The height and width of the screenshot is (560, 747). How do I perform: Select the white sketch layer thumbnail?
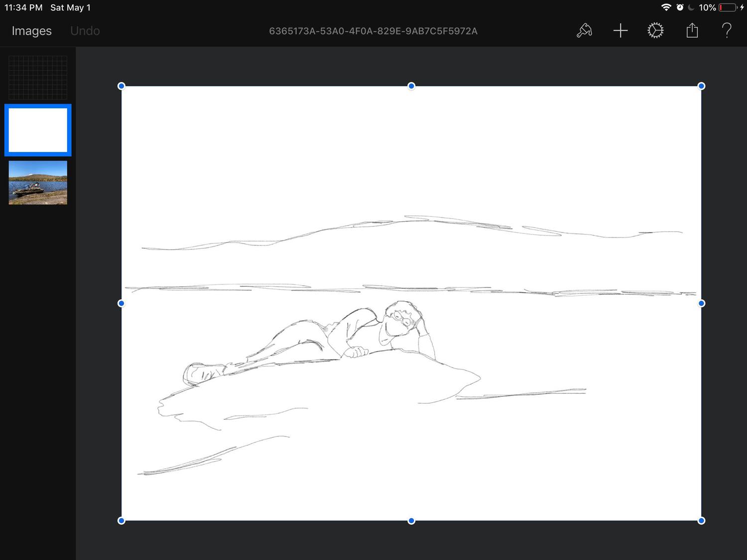(38, 130)
